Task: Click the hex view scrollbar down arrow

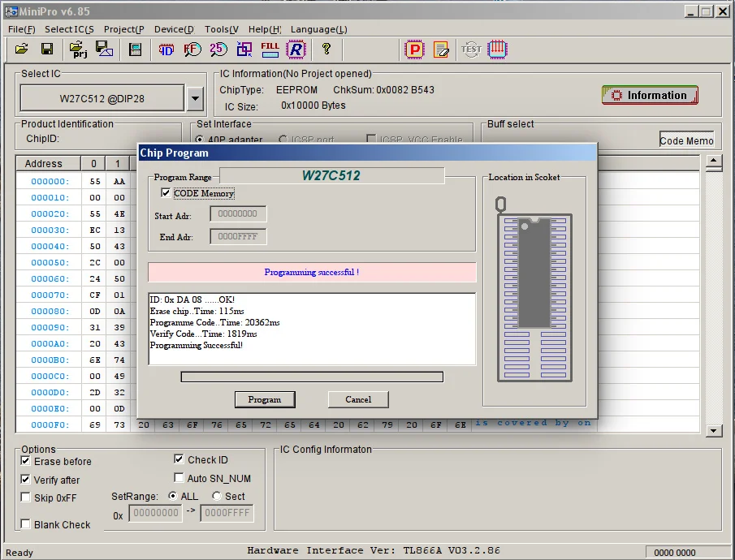Action: (713, 430)
